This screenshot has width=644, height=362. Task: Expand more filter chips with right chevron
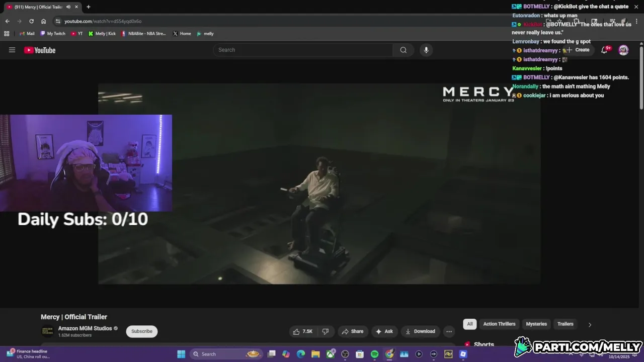tap(590, 325)
